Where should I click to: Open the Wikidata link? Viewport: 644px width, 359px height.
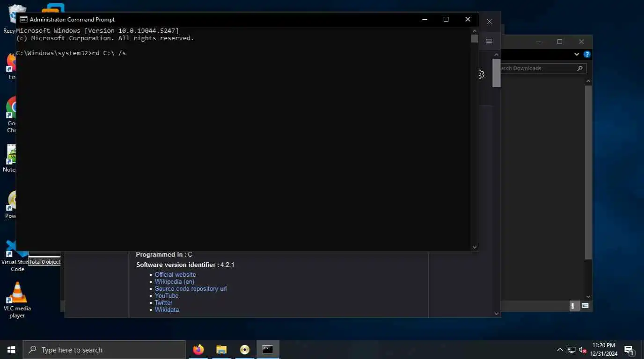point(167,310)
